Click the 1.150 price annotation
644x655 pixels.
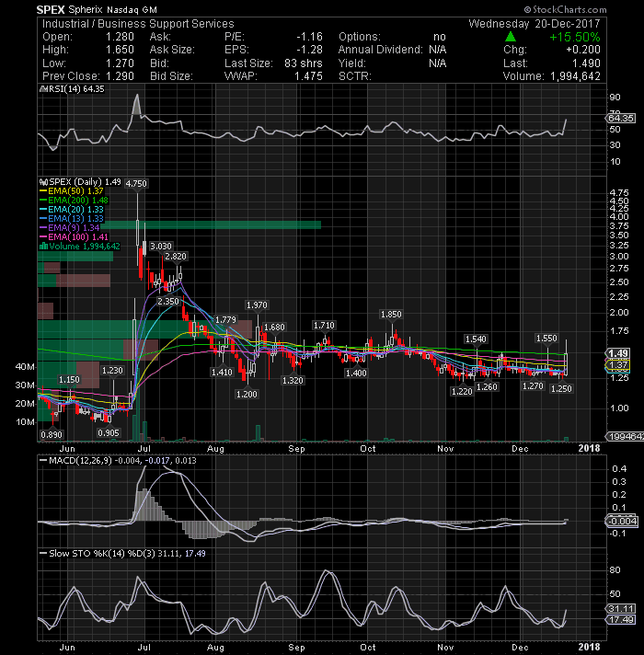click(69, 380)
